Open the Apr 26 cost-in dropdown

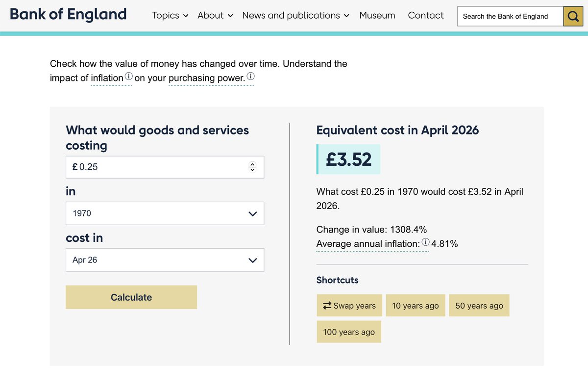[165, 260]
